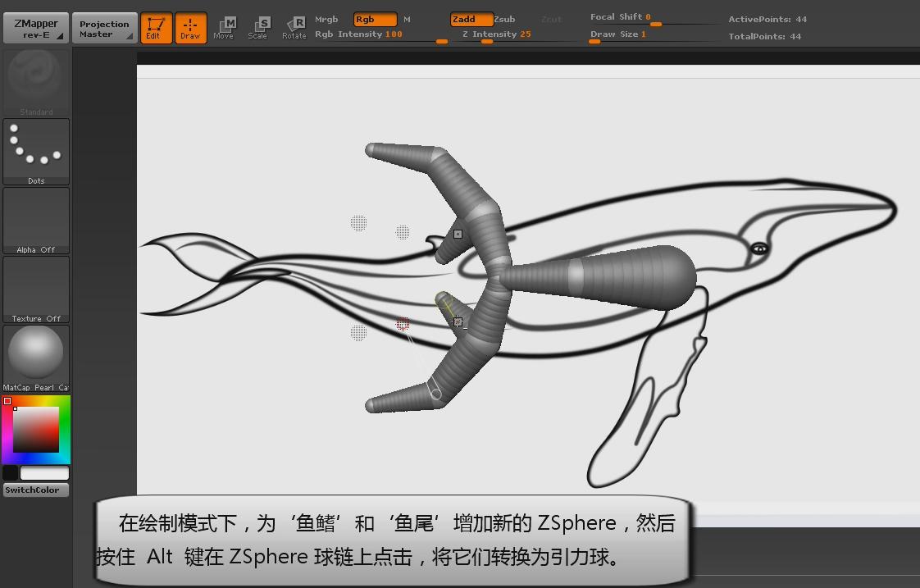Open the ZMapper rev-E plugin
This screenshot has width=920, height=588.
pyautogui.click(x=36, y=28)
